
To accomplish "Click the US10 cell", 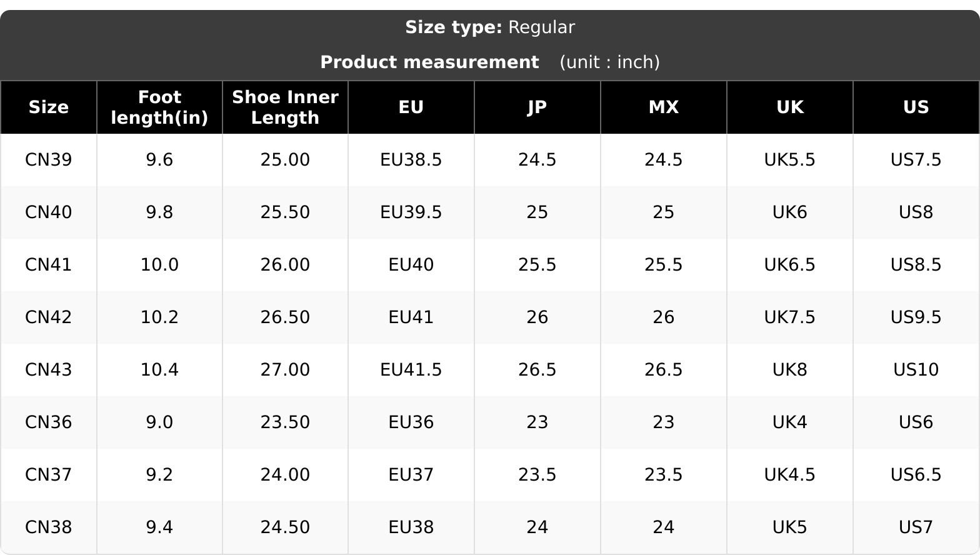I will tap(916, 370).
